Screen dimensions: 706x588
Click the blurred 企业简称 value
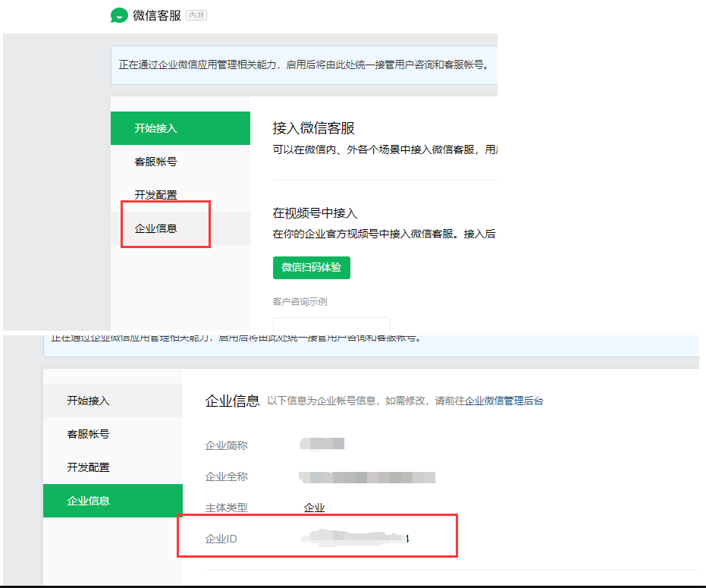pyautogui.click(x=323, y=444)
